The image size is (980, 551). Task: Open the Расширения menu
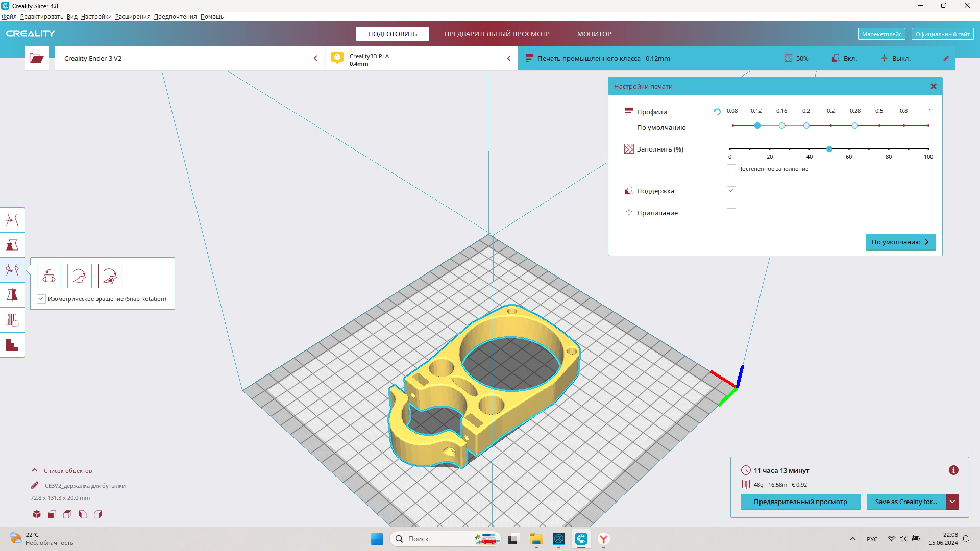[x=133, y=17]
